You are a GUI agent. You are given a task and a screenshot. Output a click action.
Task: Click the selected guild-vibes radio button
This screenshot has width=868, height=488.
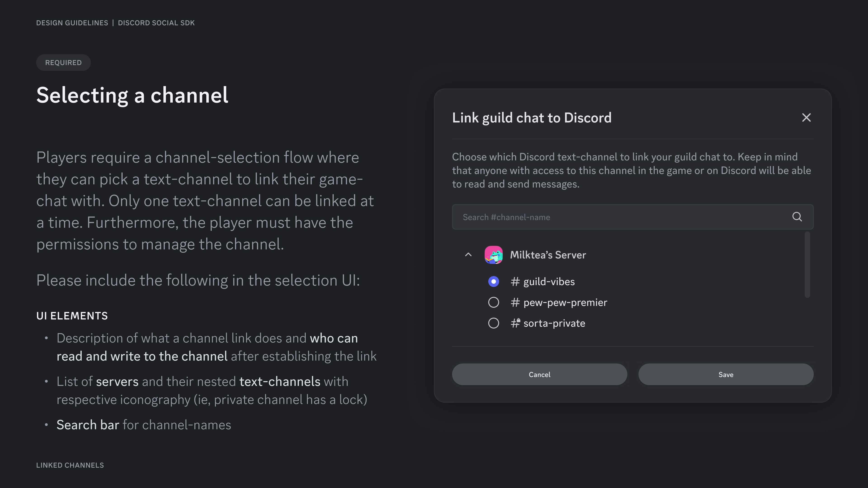click(494, 282)
